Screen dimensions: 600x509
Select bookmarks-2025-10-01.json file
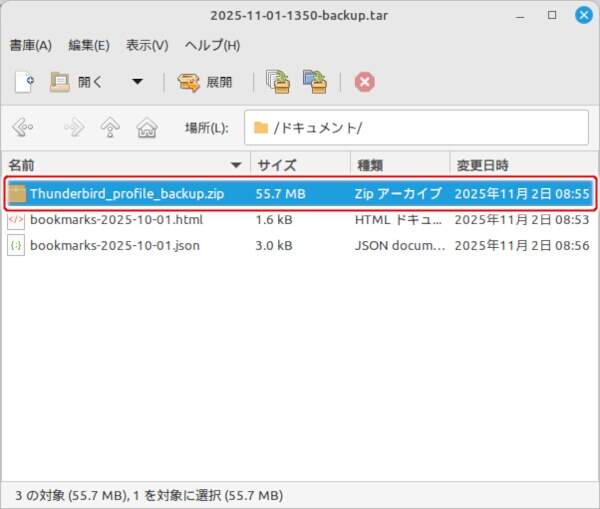[x=115, y=245]
